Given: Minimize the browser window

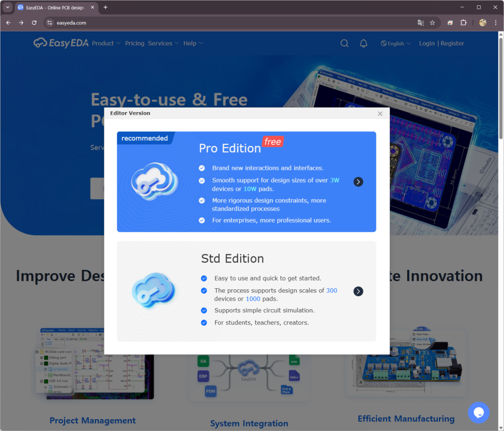Looking at the screenshot, I should [x=462, y=8].
